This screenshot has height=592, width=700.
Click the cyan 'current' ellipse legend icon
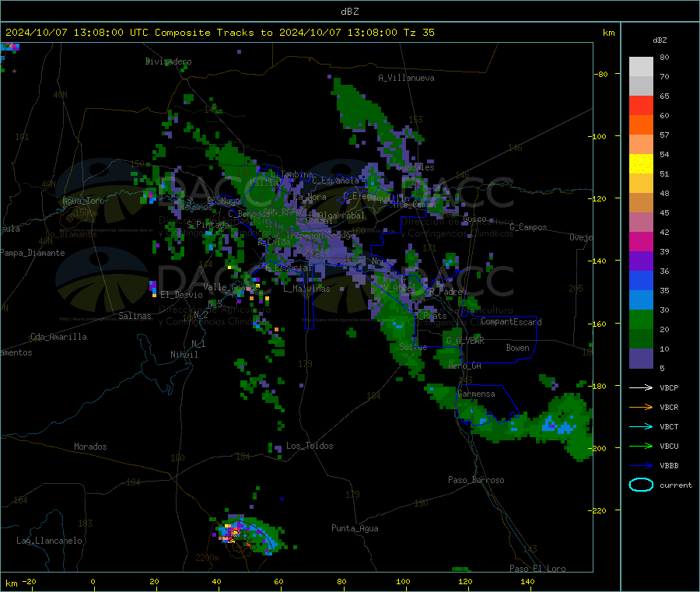pyautogui.click(x=641, y=485)
